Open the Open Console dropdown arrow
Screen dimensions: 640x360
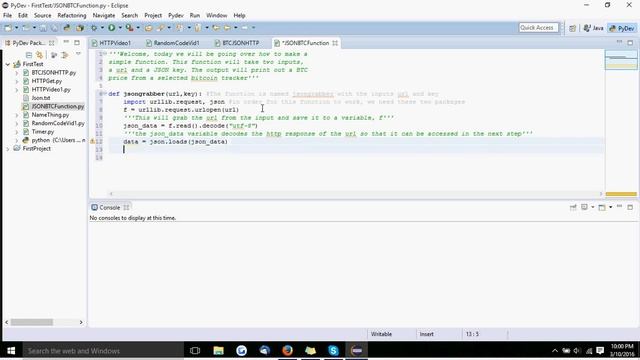(610, 207)
